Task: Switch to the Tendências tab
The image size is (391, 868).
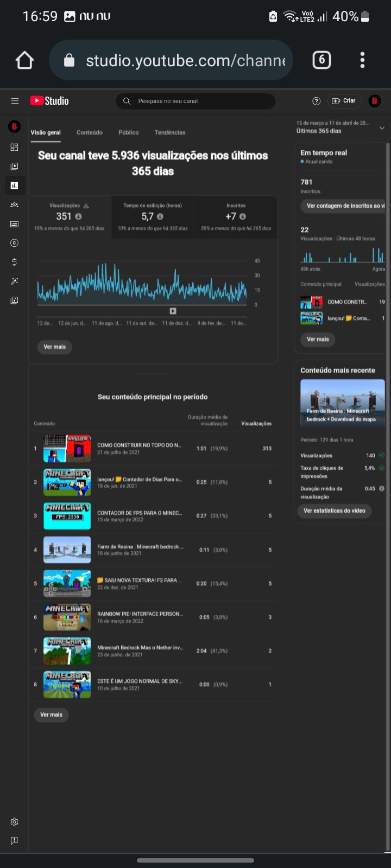Action: click(x=170, y=132)
